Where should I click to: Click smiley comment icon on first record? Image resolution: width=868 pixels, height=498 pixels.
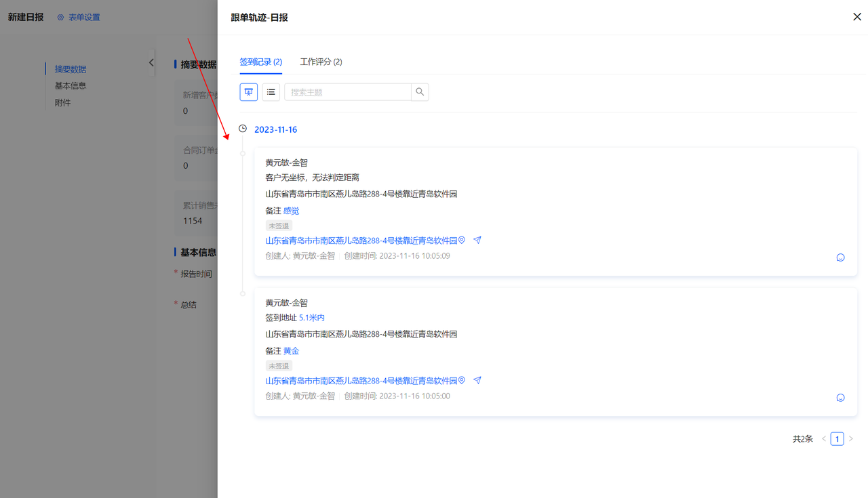click(x=840, y=257)
